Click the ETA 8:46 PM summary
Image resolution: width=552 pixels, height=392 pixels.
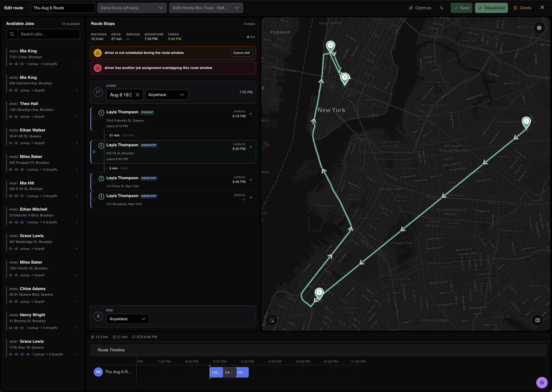click(x=145, y=337)
